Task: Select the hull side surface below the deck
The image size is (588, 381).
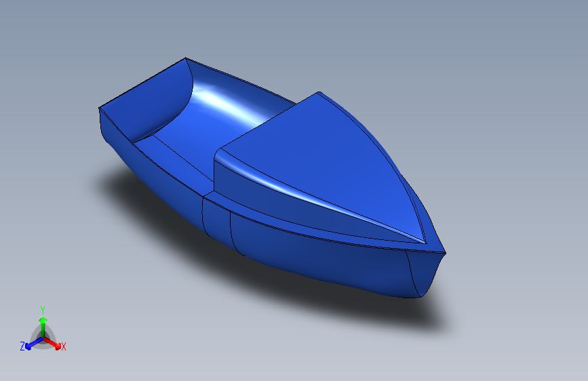Action: pyautogui.click(x=319, y=259)
